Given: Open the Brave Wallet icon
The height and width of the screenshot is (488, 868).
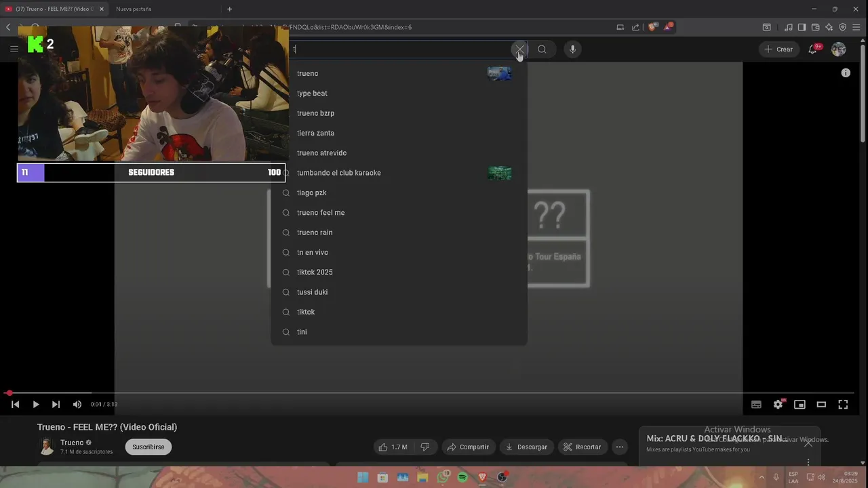Looking at the screenshot, I should point(815,27).
